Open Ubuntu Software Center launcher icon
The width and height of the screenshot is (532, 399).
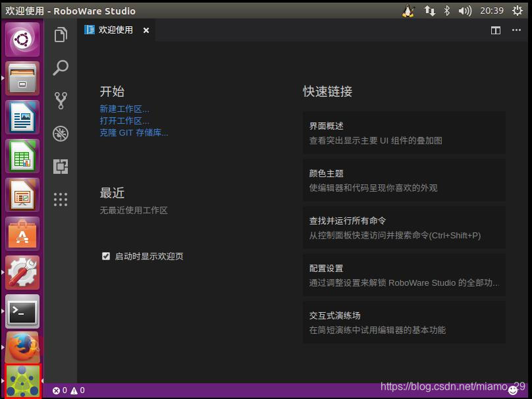[22, 234]
